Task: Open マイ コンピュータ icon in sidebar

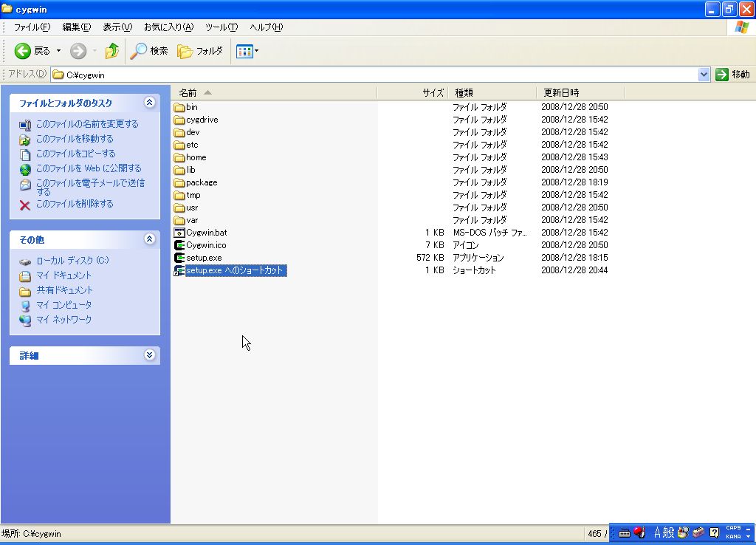Action: point(25,306)
